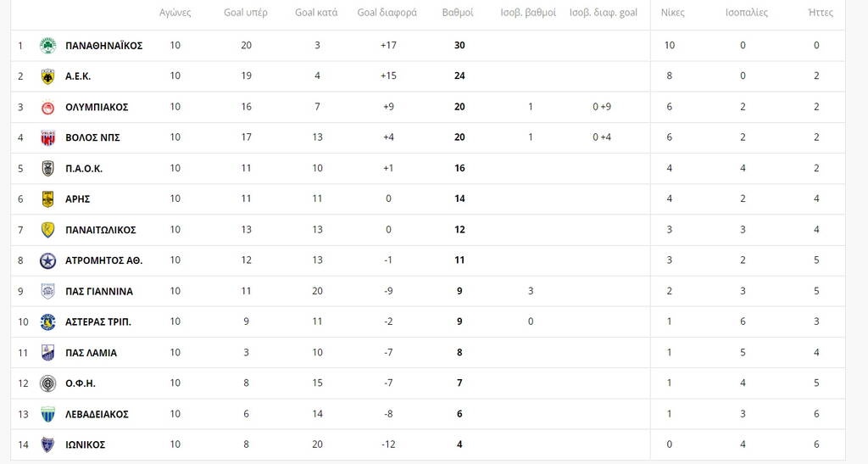Click the Levadiakos club crest

(47, 414)
